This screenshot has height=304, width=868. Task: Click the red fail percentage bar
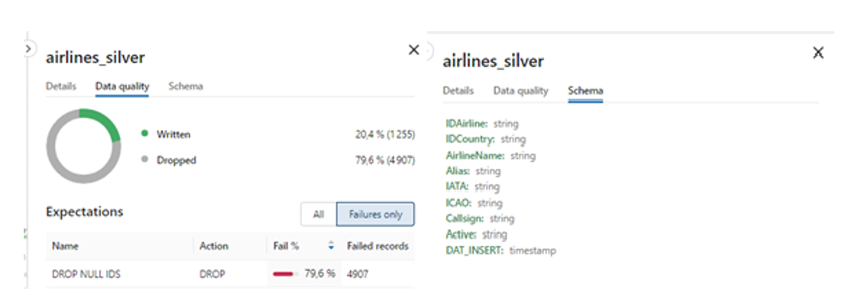284,273
